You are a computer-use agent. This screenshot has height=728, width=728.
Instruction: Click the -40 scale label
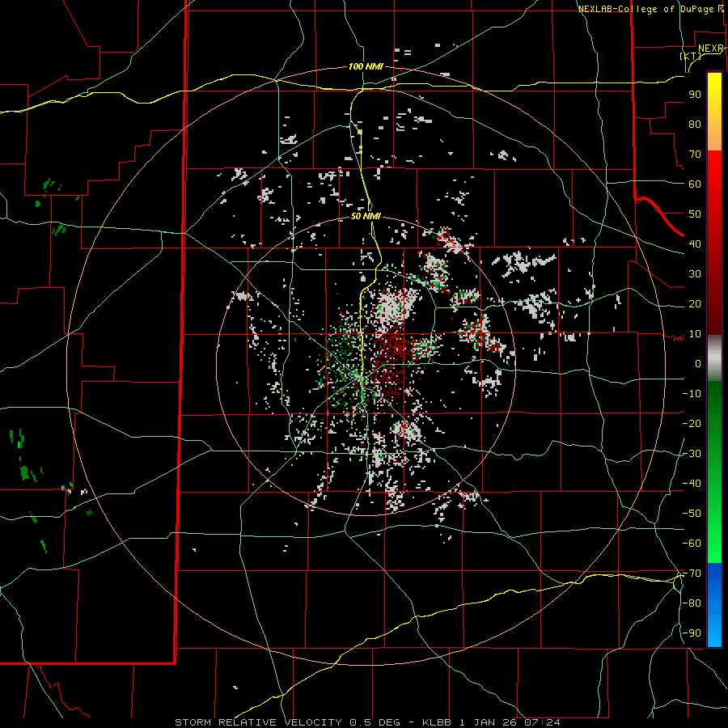(x=692, y=484)
